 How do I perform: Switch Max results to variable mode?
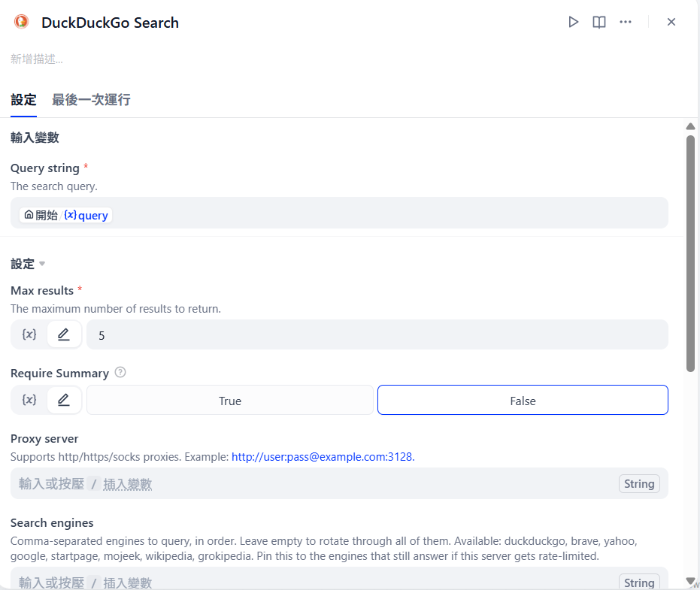[29, 334]
